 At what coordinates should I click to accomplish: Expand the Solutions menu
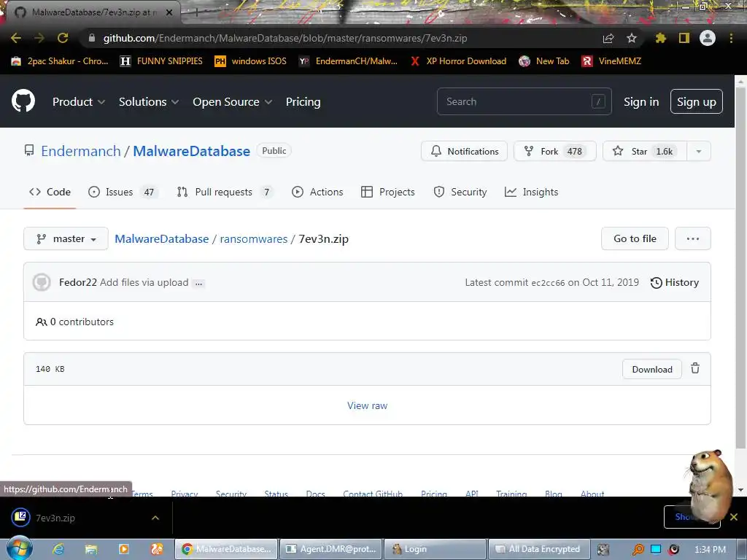point(149,102)
